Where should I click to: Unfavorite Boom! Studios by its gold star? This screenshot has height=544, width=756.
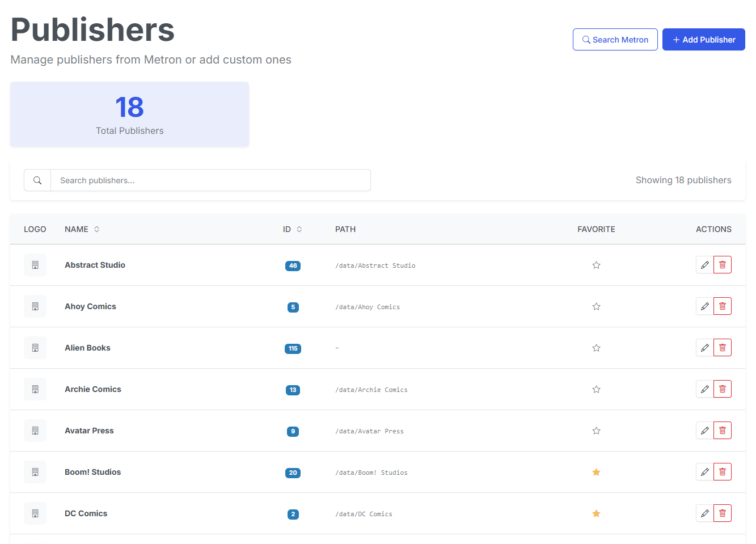tap(596, 472)
